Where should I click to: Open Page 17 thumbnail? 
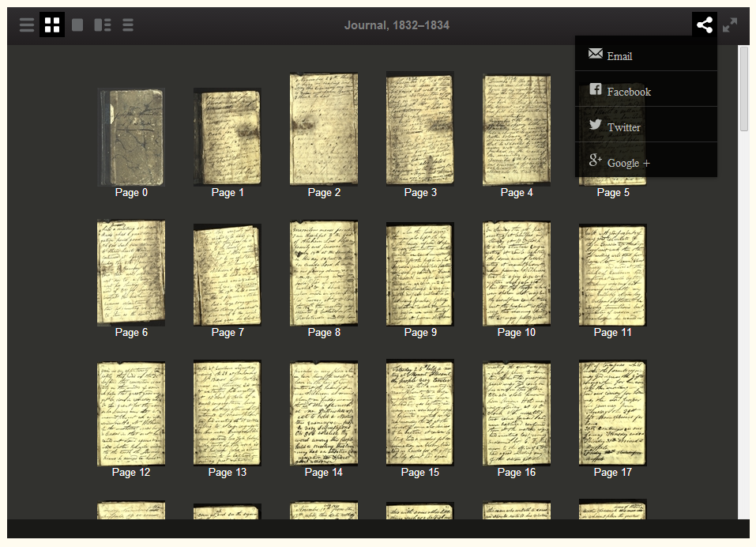click(612, 413)
